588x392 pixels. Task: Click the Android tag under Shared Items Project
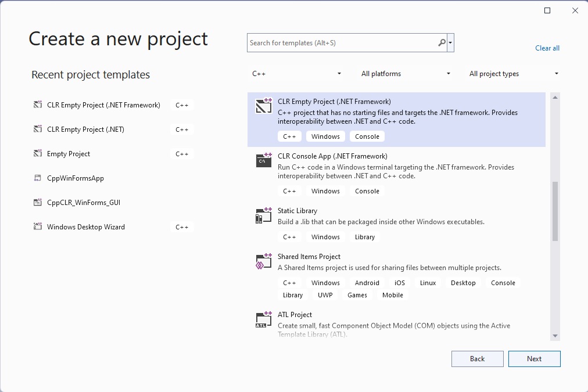coord(367,283)
